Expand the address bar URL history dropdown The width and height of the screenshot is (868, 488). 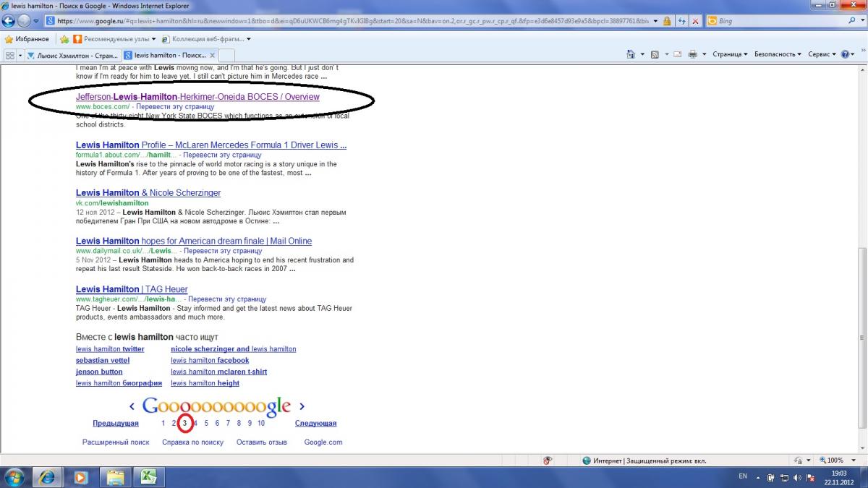[x=655, y=21]
